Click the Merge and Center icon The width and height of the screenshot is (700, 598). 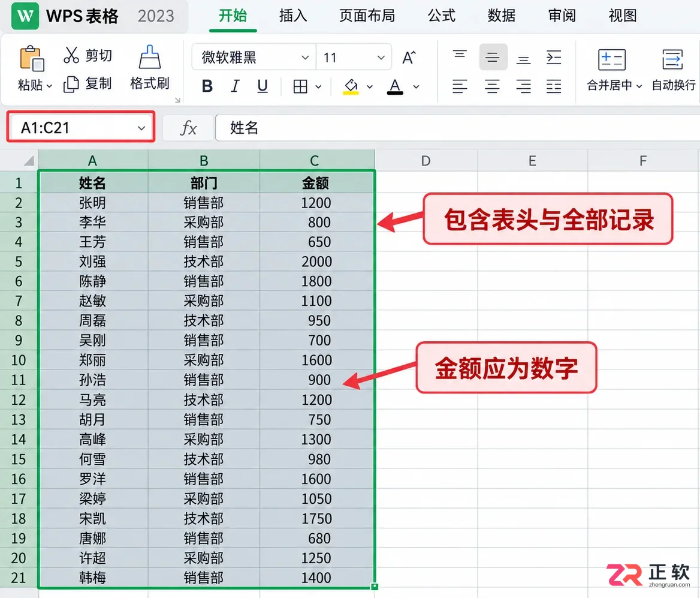tap(612, 59)
